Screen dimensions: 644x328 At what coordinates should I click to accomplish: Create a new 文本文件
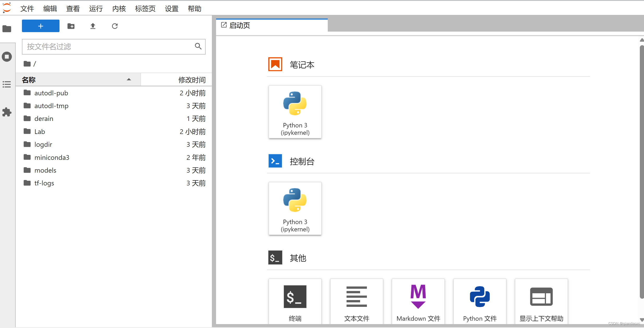pos(357,301)
